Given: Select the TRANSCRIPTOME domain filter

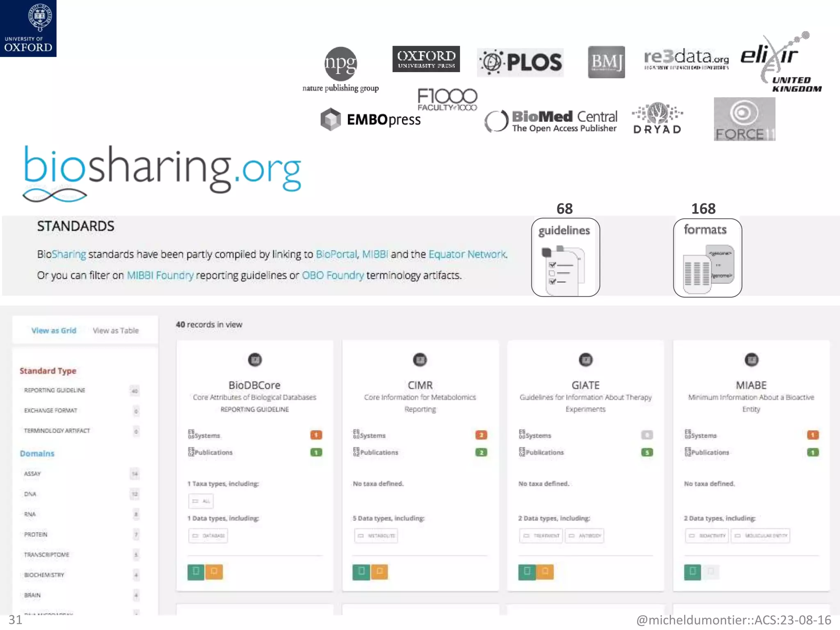Looking at the screenshot, I should (46, 555).
